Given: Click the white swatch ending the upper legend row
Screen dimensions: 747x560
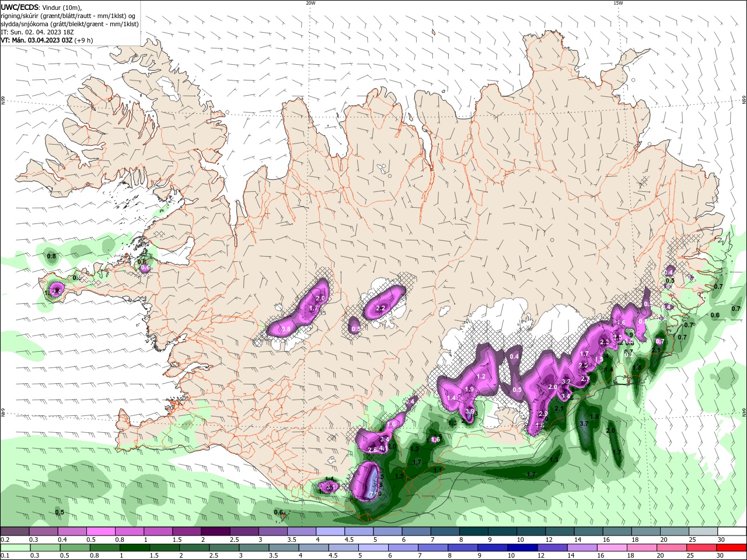Looking at the screenshot, I should click(x=731, y=531).
